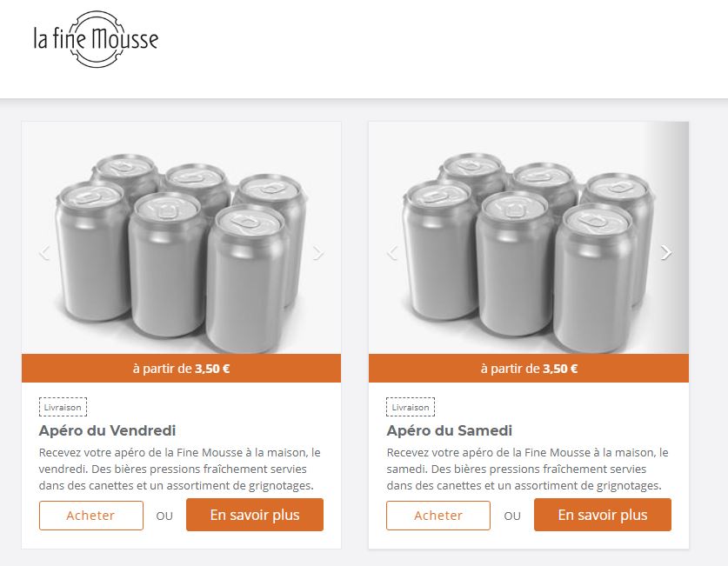Viewport: 728px width, 566px height.
Task: Click the la fine Mousse logo
Action: click(96, 39)
